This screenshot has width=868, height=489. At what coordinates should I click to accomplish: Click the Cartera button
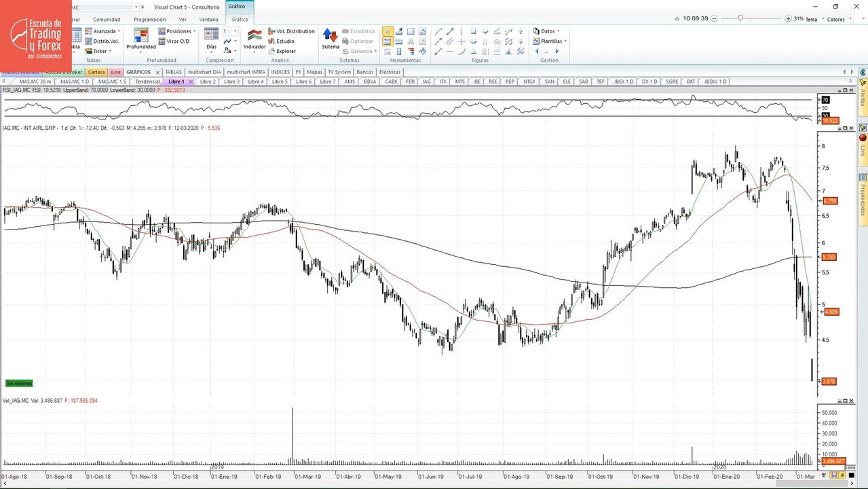point(96,72)
